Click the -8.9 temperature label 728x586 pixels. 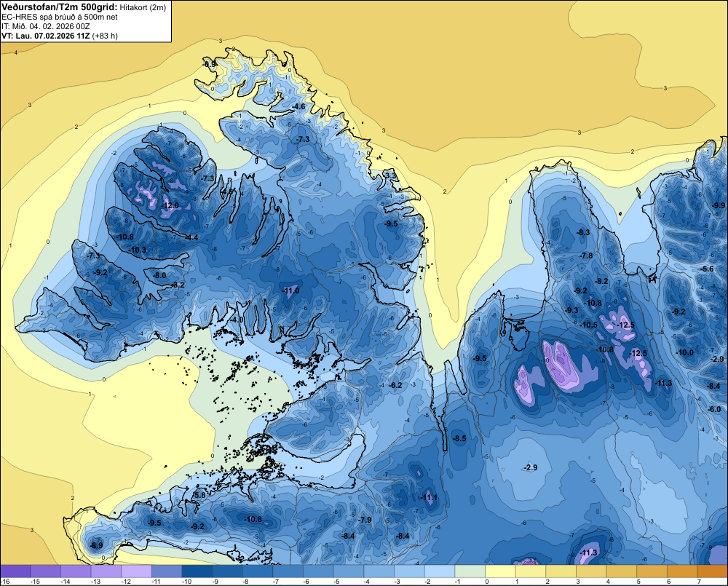[96, 545]
